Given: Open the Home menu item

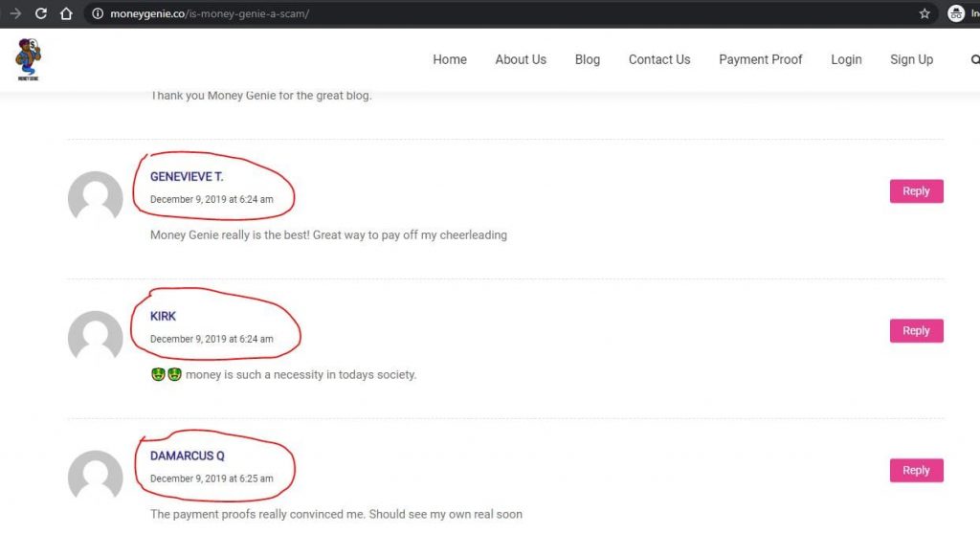Looking at the screenshot, I should click(450, 59).
